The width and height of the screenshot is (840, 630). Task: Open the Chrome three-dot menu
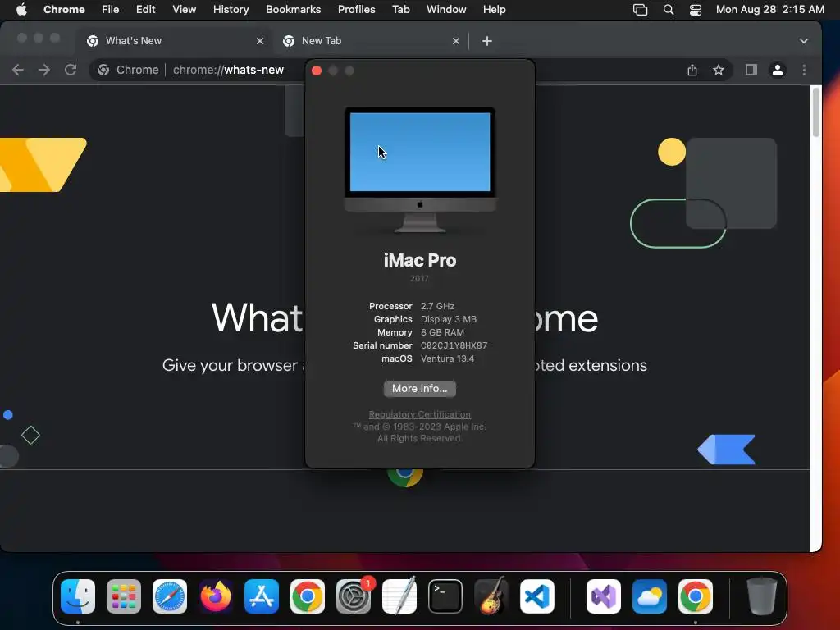[804, 70]
